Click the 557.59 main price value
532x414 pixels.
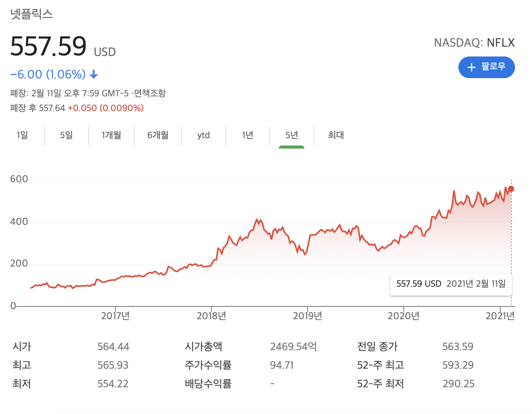pyautogui.click(x=48, y=46)
